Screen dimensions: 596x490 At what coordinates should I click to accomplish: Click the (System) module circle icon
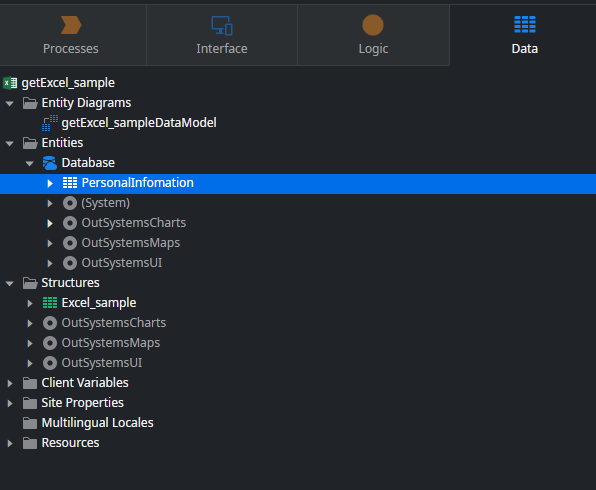70,203
